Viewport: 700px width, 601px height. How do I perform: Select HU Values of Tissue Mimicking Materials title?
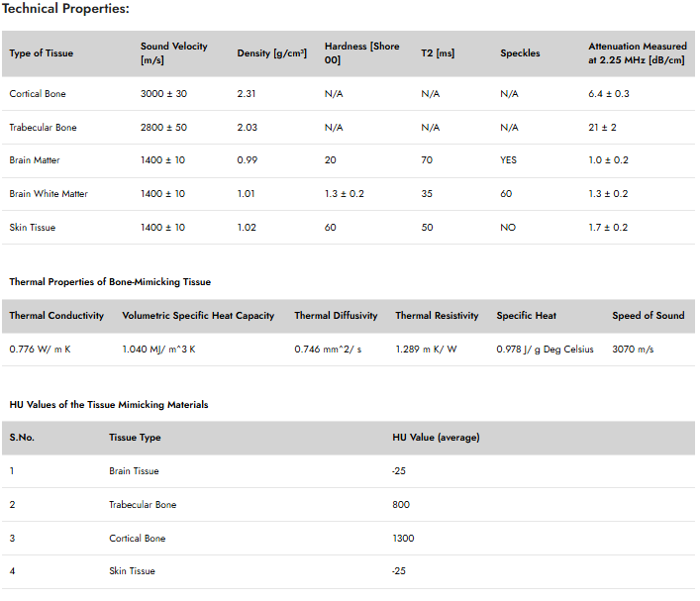pyautogui.click(x=109, y=405)
